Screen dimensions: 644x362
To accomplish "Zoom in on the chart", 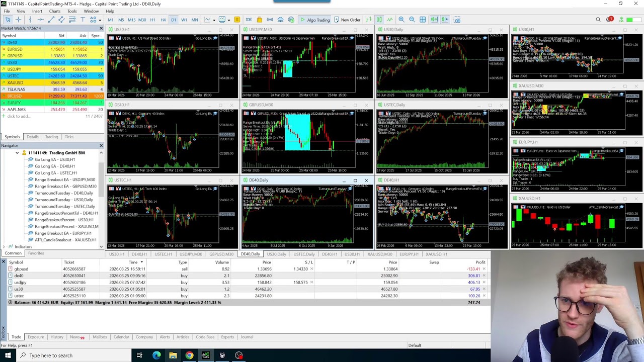I will [401, 20].
